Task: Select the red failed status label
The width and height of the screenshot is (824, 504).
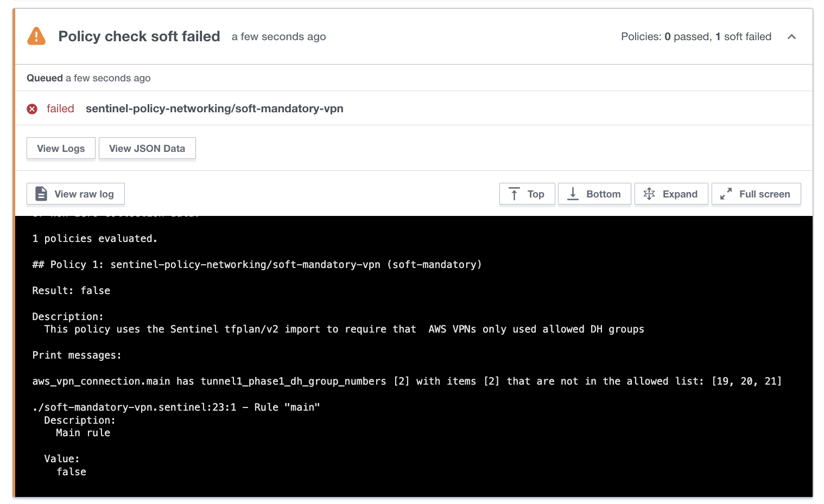Action: pos(60,109)
